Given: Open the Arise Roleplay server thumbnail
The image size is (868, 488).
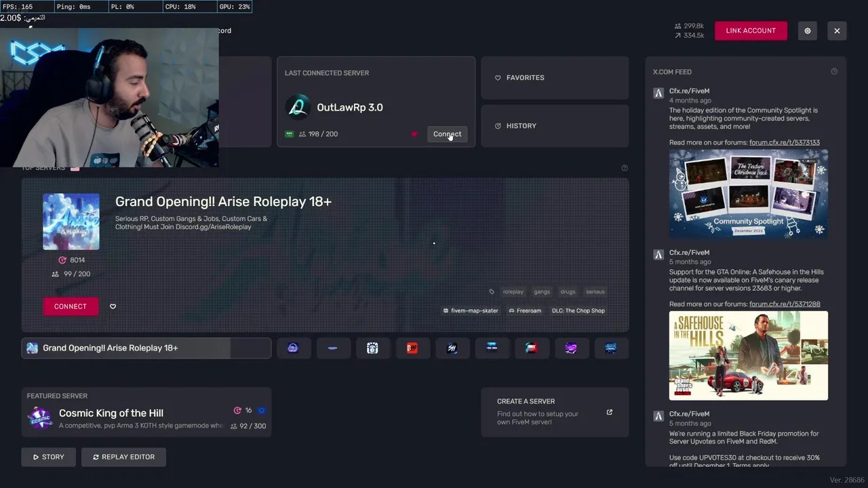Looking at the screenshot, I should click(71, 222).
